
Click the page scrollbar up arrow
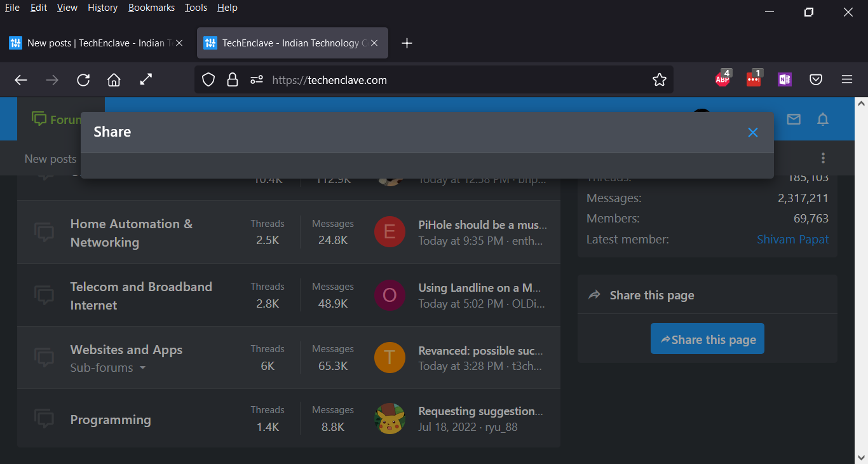[861, 103]
